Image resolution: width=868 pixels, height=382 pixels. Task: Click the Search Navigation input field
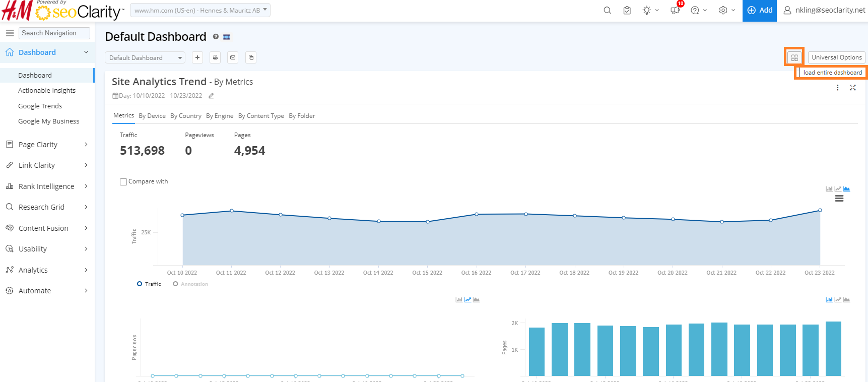54,33
